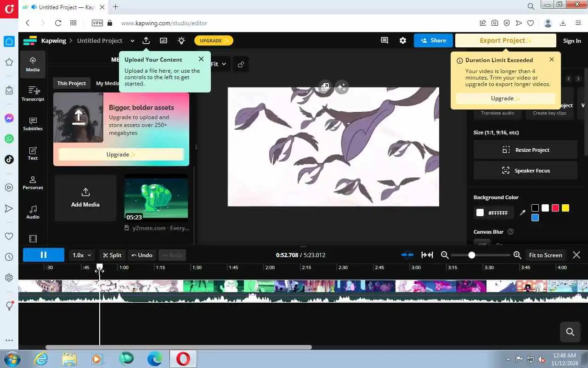Click Export Project button
The height and width of the screenshot is (368, 588).
505,40
